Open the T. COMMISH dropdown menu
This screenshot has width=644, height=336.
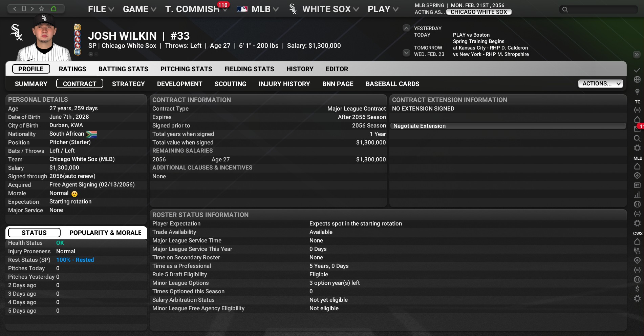coord(196,9)
